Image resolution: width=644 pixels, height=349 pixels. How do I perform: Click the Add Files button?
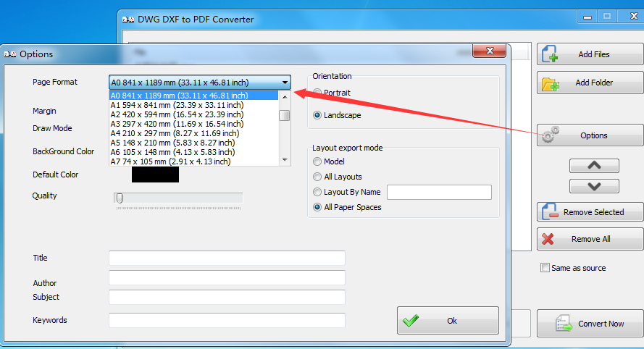tap(590, 54)
